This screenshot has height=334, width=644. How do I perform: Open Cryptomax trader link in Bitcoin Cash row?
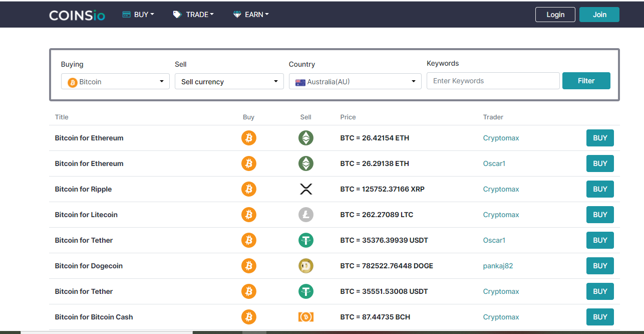pos(501,317)
